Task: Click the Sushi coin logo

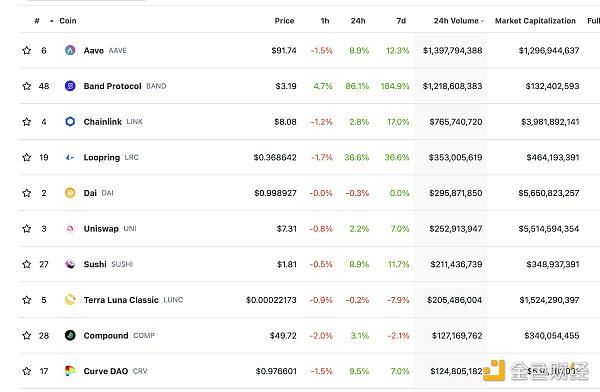Action: click(x=70, y=264)
